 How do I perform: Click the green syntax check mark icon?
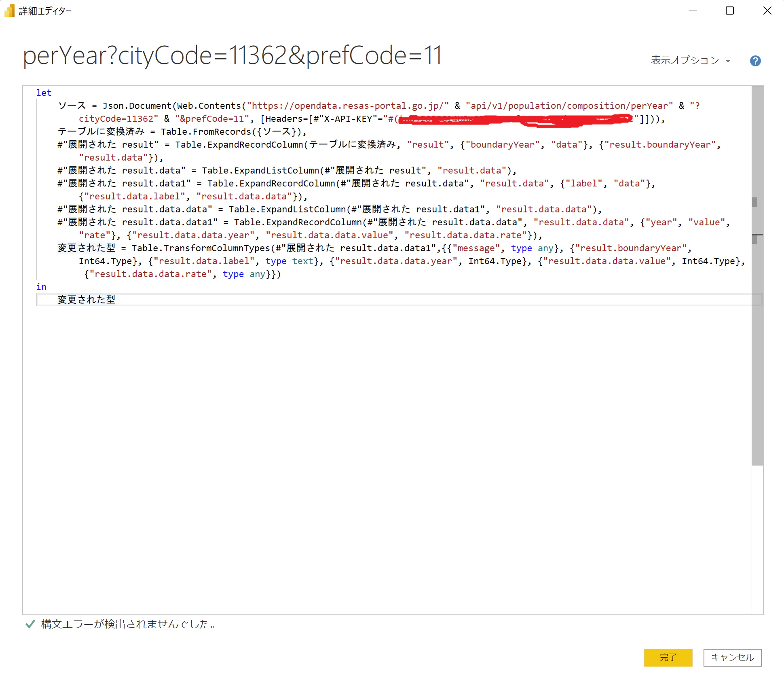point(30,624)
